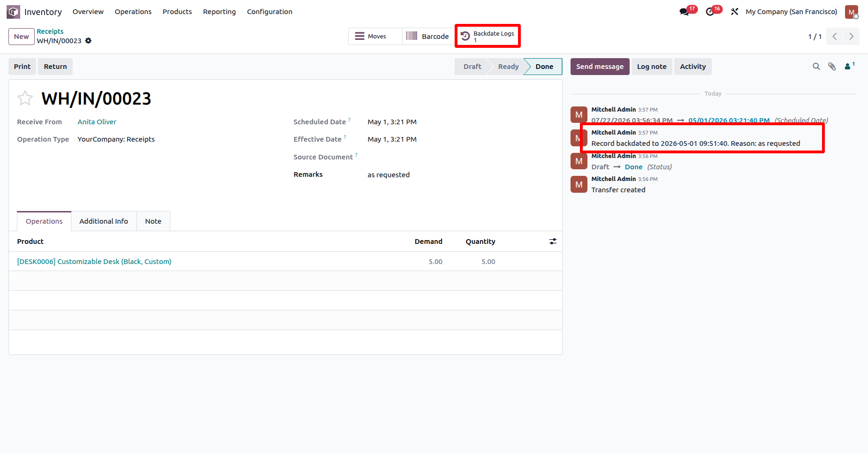
Task: Show followers icon in chatter
Action: click(849, 66)
